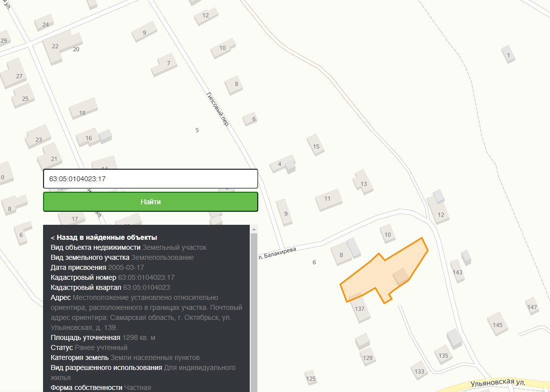This screenshot has width=550, height=392.
Task: Click the Кадастровый номер value in info panel
Action: 146,277
